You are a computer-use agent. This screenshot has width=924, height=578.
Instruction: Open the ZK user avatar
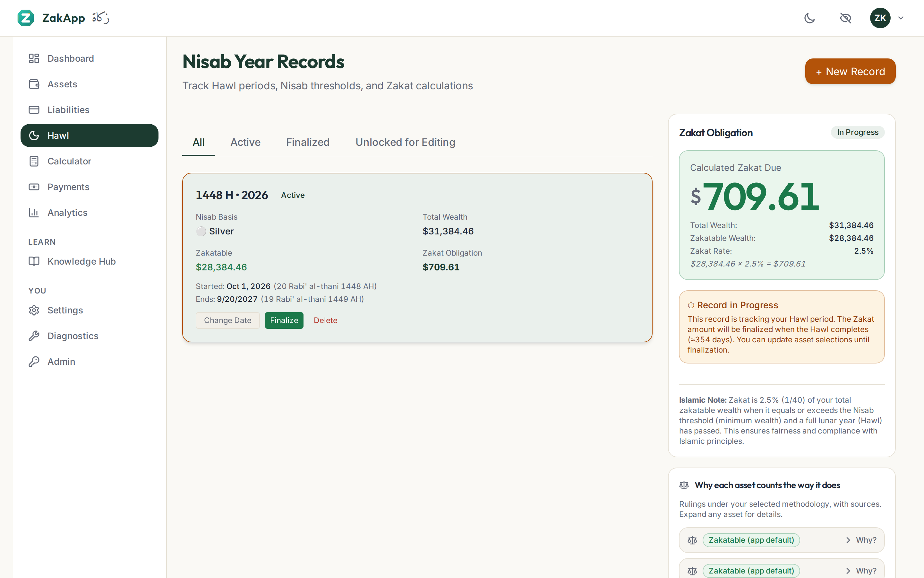point(880,18)
